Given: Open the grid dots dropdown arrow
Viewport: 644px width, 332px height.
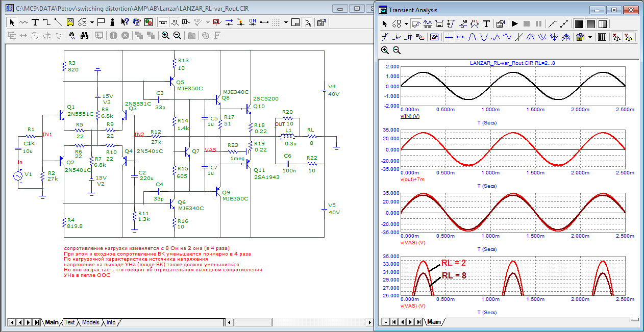Looking at the screenshot, I should (x=286, y=22).
